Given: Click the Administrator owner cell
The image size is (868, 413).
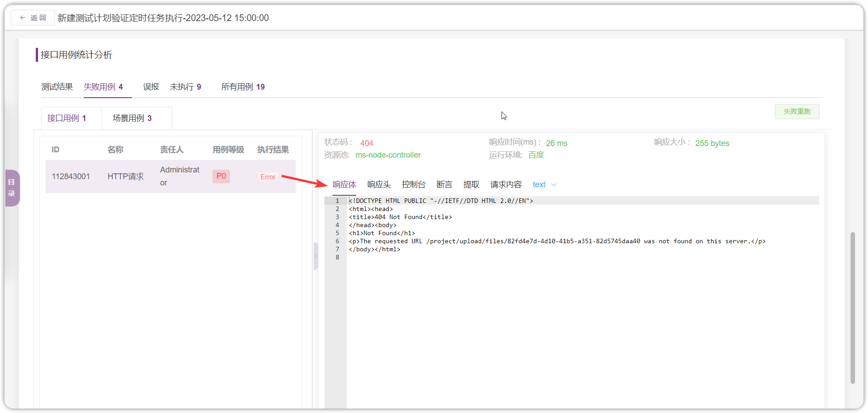Looking at the screenshot, I should click(180, 176).
